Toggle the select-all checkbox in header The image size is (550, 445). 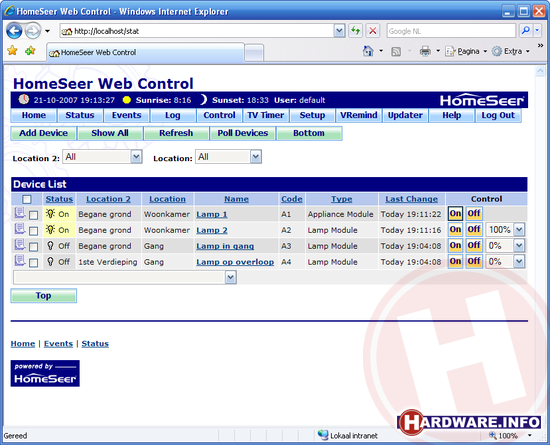(27, 199)
